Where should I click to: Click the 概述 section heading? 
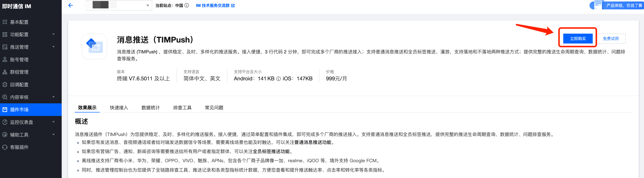coord(81,122)
